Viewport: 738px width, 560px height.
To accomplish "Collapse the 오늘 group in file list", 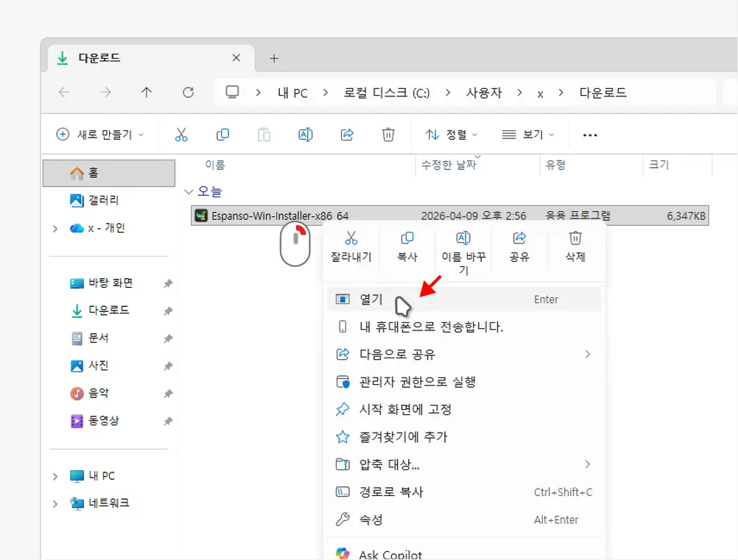I will click(189, 191).
